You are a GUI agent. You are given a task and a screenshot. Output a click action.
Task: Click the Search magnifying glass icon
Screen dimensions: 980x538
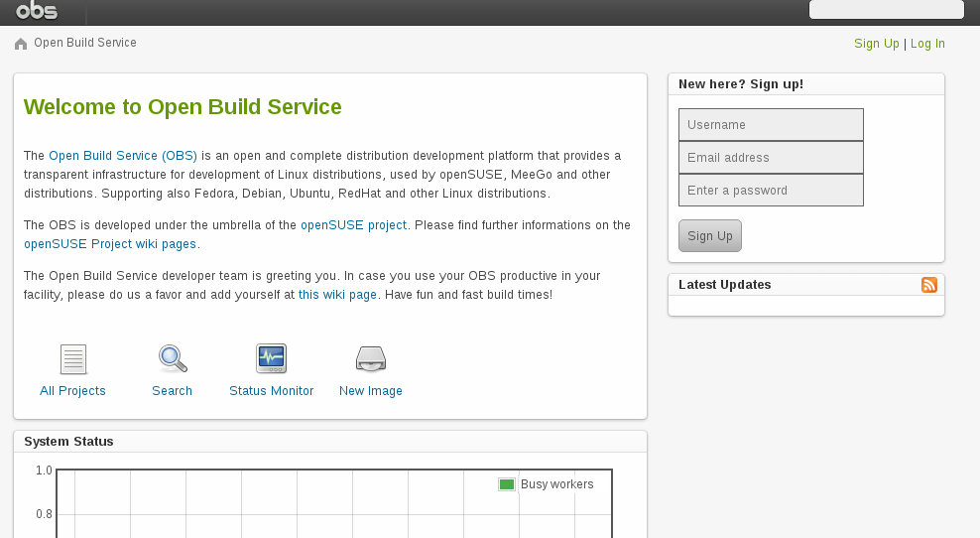tap(173, 358)
